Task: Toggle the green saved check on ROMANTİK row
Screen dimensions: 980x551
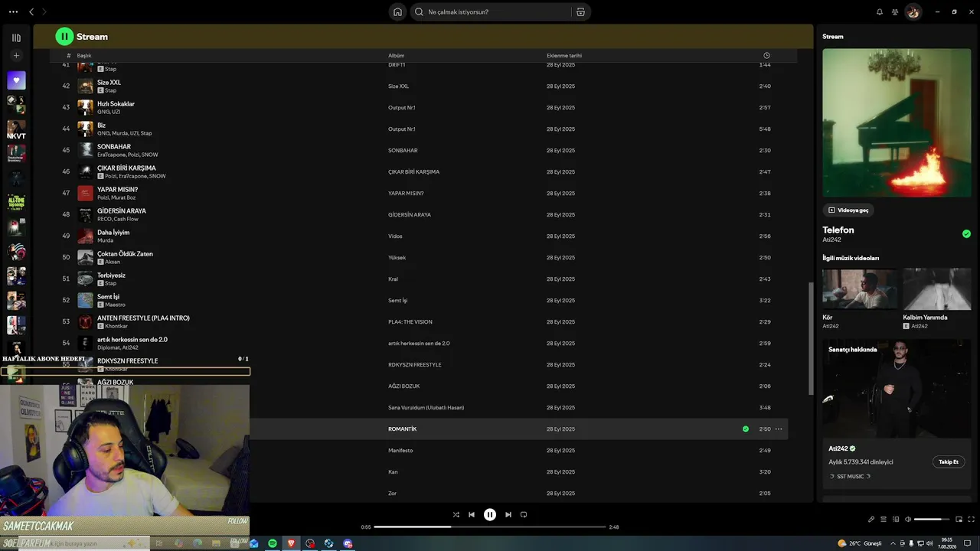Action: (746, 429)
